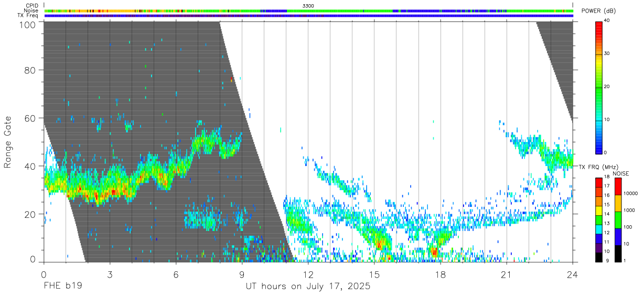
Task: Click the '17' label on TX FRQ scale
Action: 606,186
